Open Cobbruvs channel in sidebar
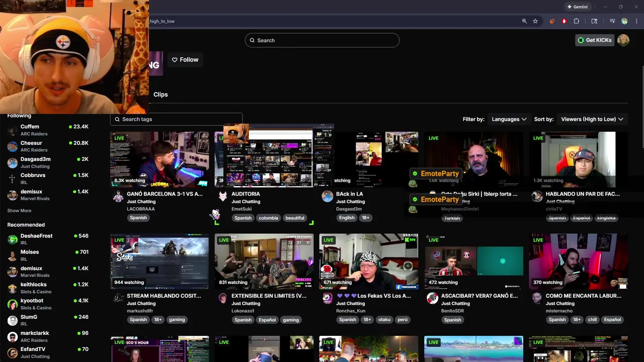 pos(48,178)
